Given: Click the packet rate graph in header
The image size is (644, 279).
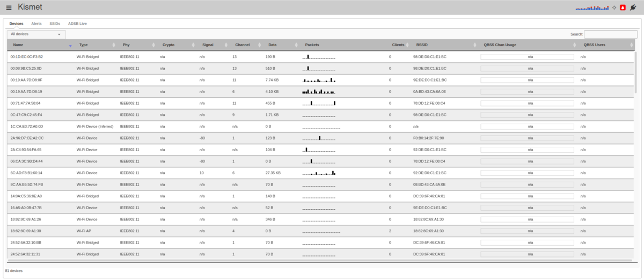Looking at the screenshot, I should pos(592,8).
